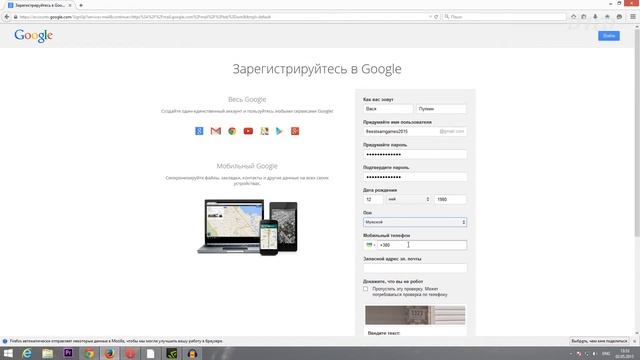Tick skip captcha verification checkbox
The height and width of the screenshot is (360, 640).
tap(366, 289)
